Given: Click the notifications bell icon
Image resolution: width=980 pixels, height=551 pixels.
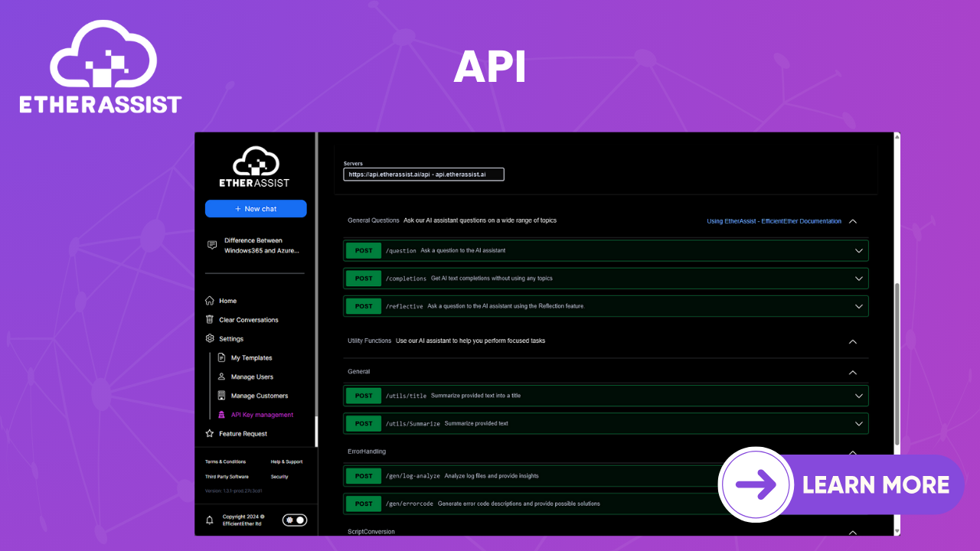Looking at the screenshot, I should click(210, 520).
